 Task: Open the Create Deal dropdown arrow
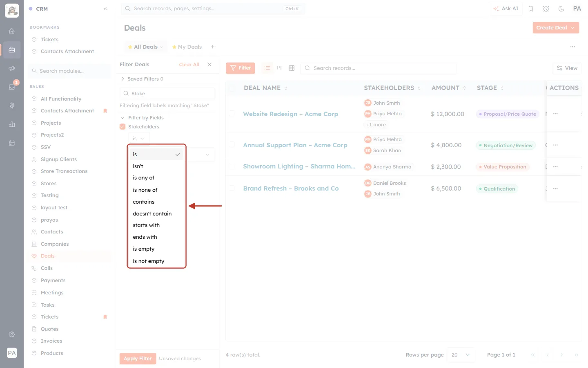pos(572,28)
